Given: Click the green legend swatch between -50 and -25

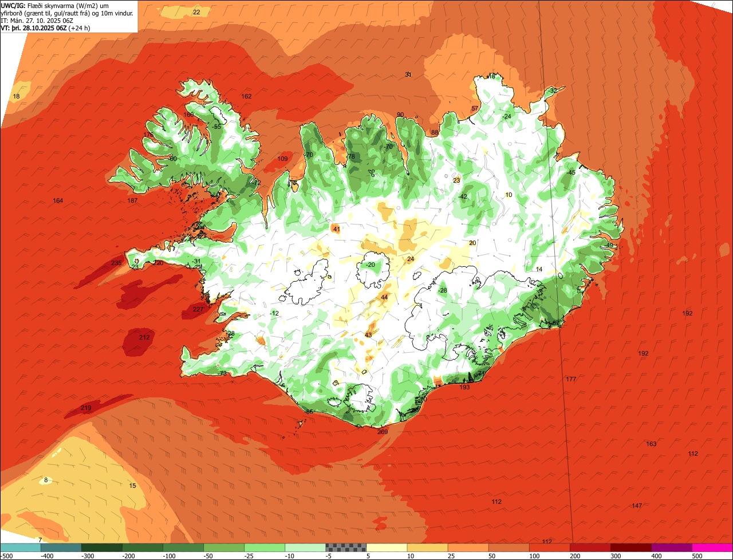Looking at the screenshot, I should (x=224, y=547).
